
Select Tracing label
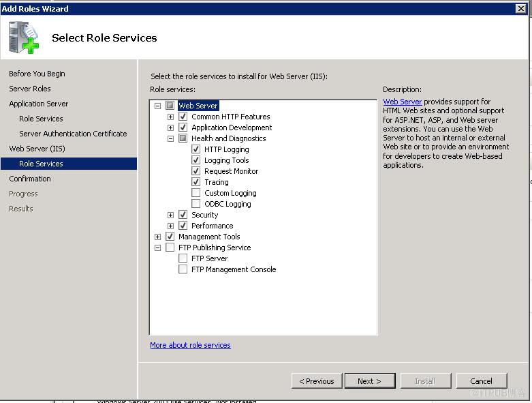(x=217, y=182)
